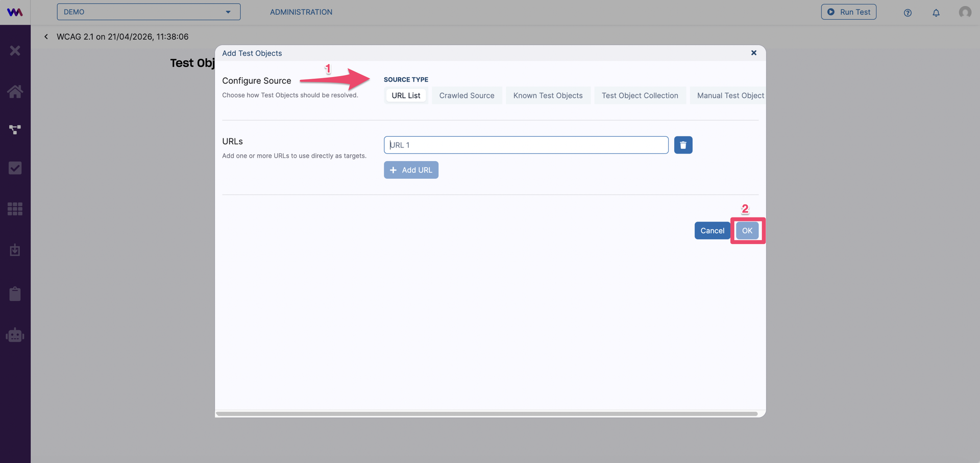Screen dimensions: 980x463
Task: Open the help question mark icon
Action: [908, 13]
